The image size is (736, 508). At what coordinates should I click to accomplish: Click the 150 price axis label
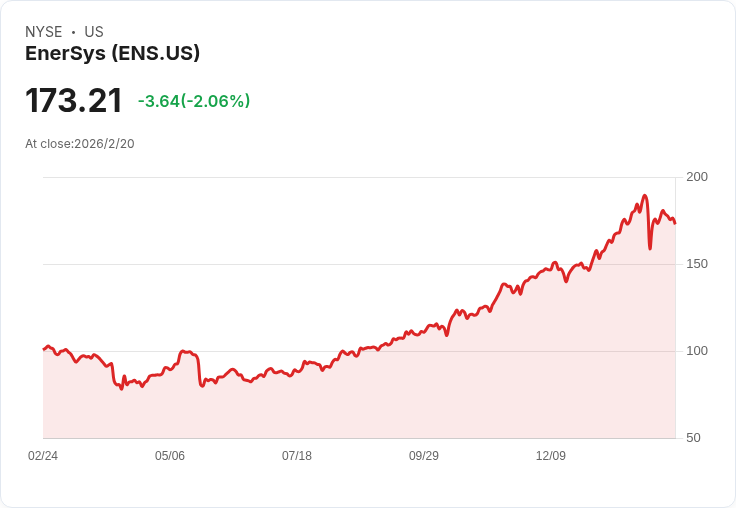(x=697, y=264)
